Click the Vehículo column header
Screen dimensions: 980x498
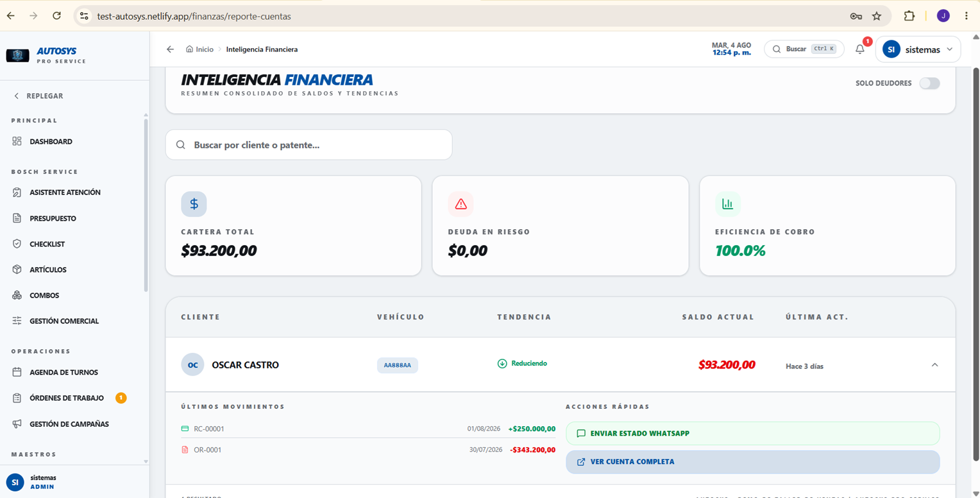401,317
